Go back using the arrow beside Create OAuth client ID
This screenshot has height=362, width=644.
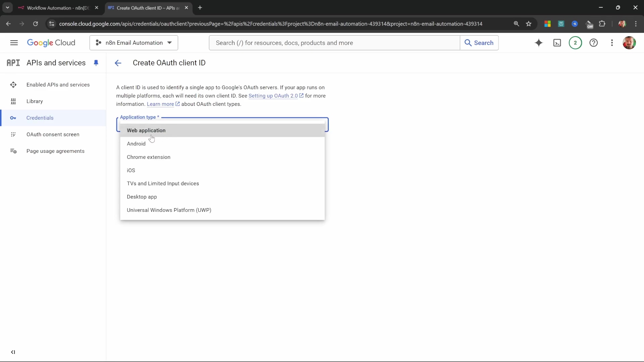click(118, 63)
